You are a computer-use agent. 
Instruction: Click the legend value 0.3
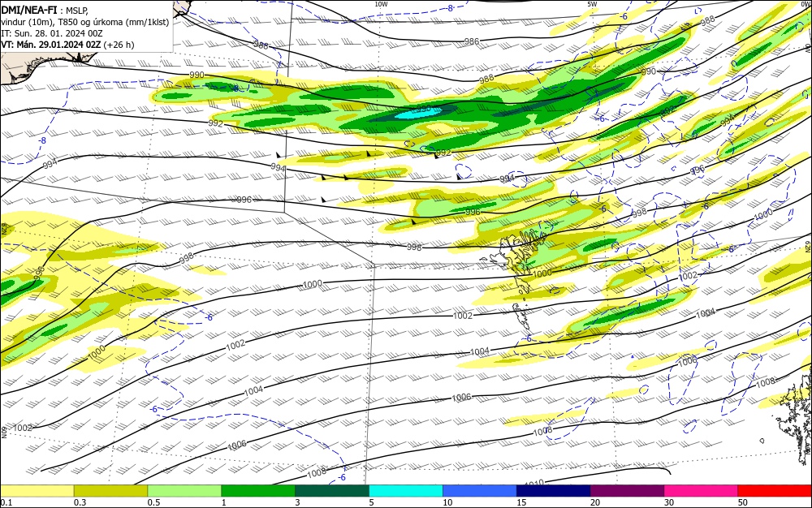[80, 502]
